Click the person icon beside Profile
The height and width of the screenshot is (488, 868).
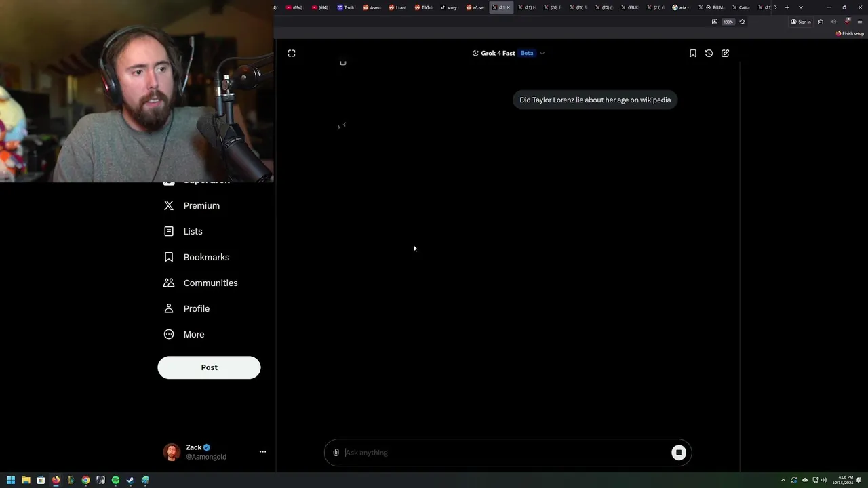[x=169, y=308]
